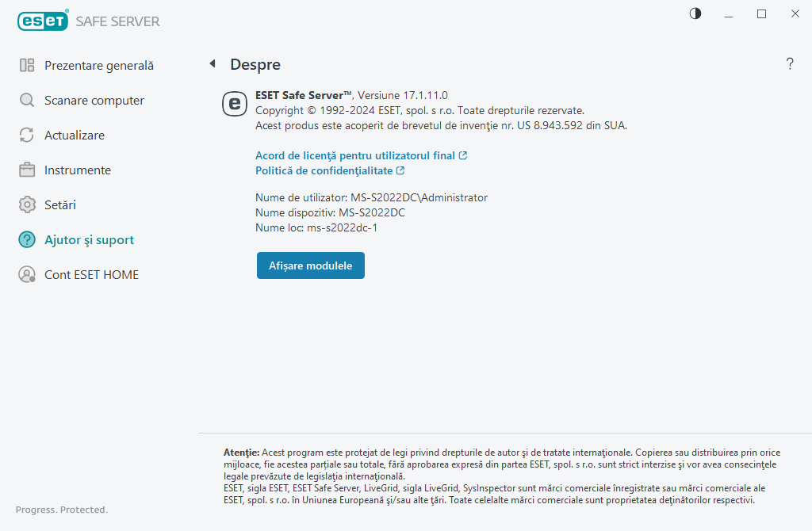Click the Nume dispozitiv: MS-S2022DC line
Screen dimensions: 812x531
tap(330, 212)
